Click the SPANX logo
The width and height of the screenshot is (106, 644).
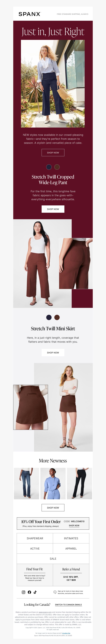30,14
